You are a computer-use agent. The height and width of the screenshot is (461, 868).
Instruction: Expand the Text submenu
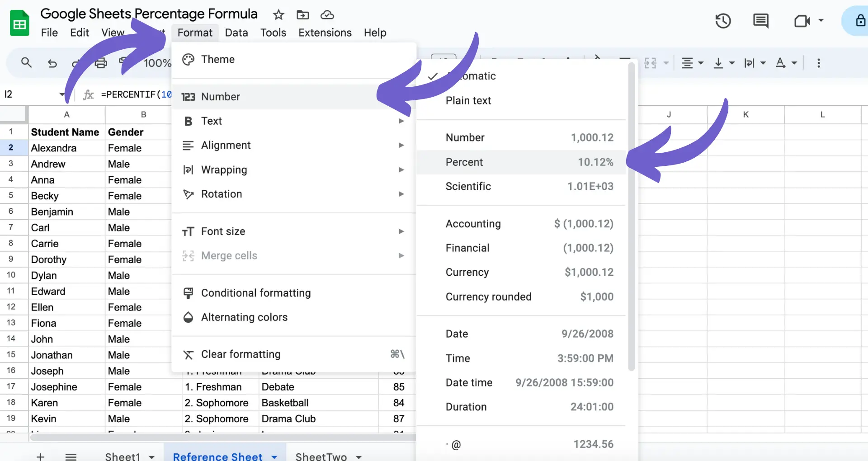coord(294,121)
